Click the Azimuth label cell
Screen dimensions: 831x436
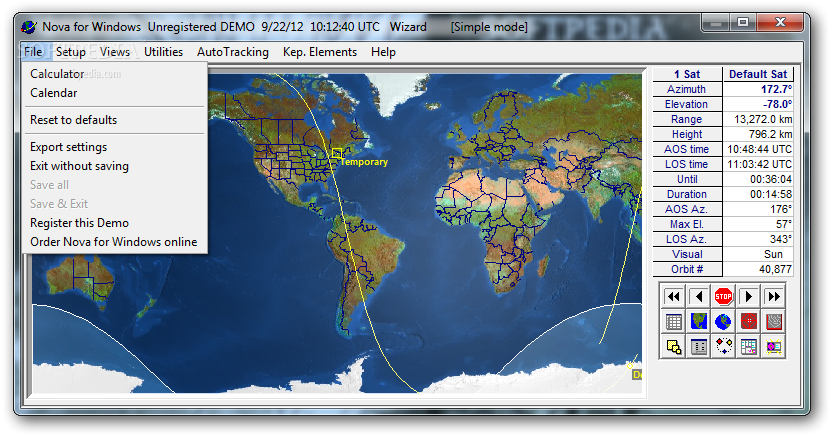pos(687,89)
